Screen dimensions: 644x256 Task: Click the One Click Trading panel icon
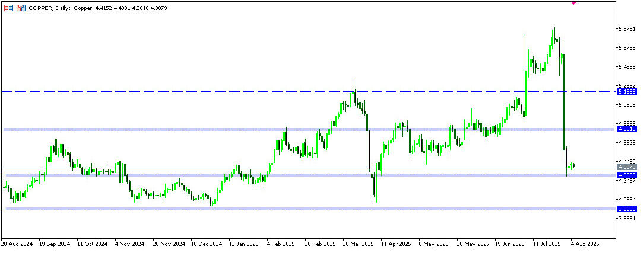click(9, 8)
